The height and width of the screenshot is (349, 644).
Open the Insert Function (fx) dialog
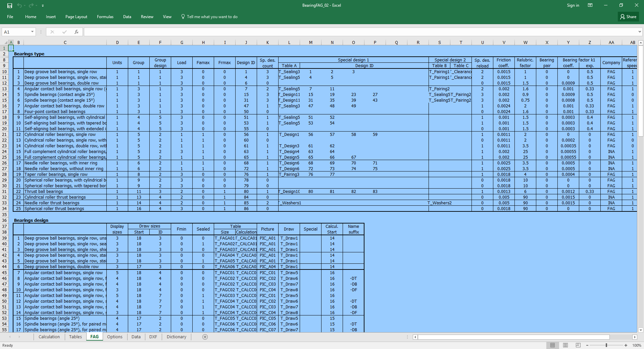coord(77,32)
